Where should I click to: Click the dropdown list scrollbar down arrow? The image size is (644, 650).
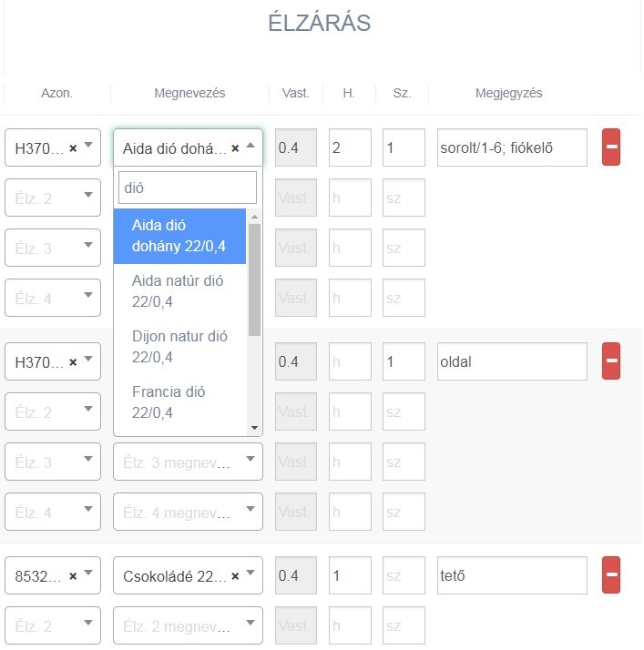254,427
